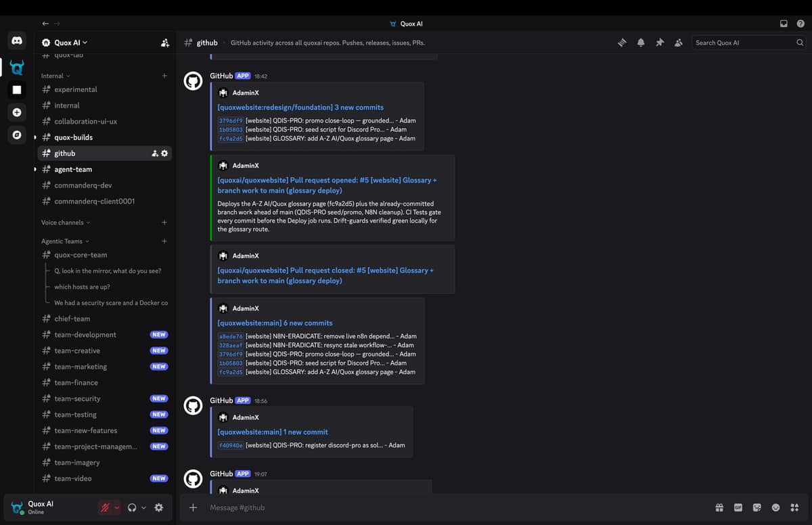Open commit hash a8ede76
The width and height of the screenshot is (812, 525).
click(x=230, y=336)
